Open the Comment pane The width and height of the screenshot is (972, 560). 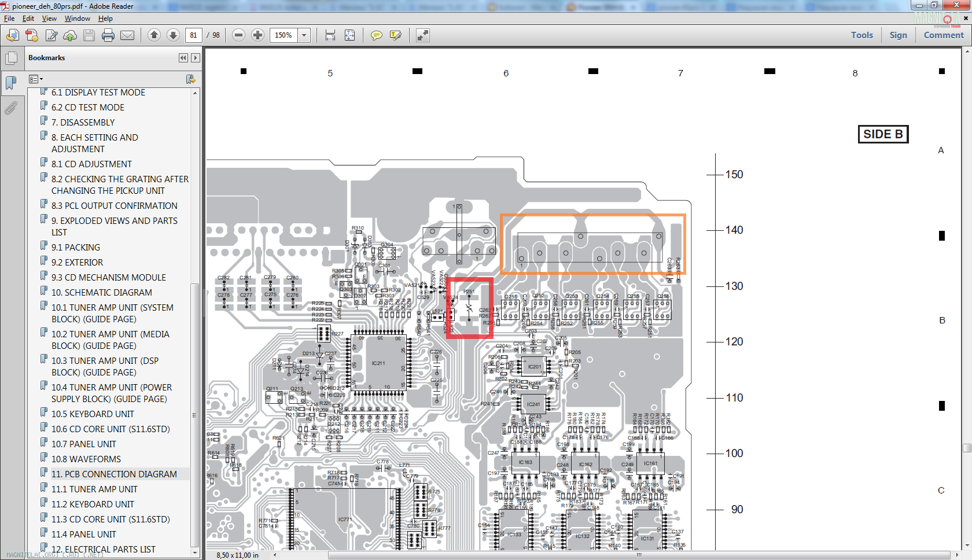point(944,35)
